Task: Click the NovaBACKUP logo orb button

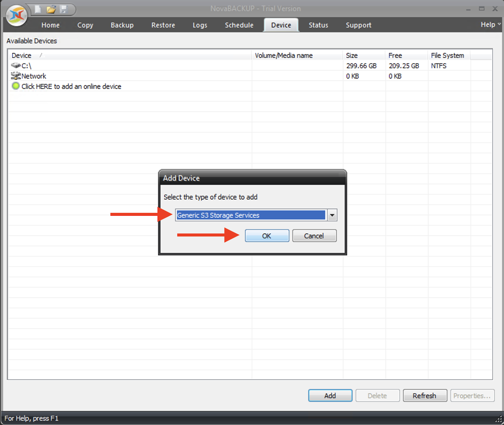Action: coord(17,15)
